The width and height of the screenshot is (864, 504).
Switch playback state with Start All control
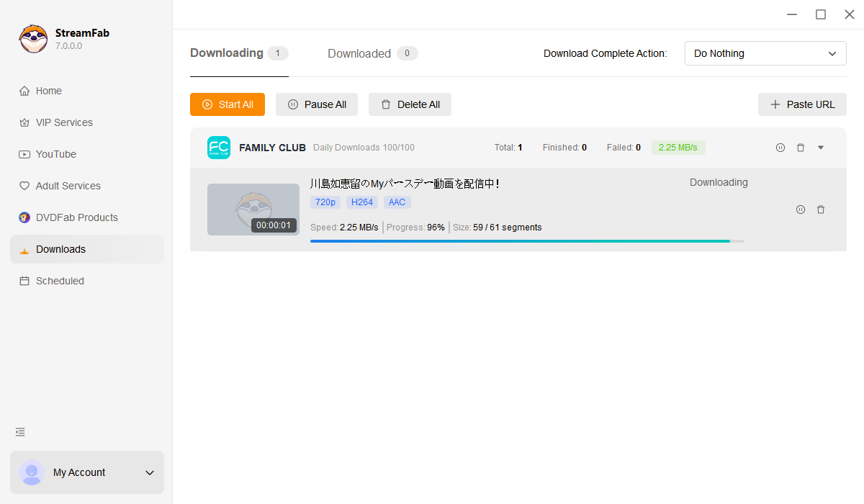[x=227, y=104]
